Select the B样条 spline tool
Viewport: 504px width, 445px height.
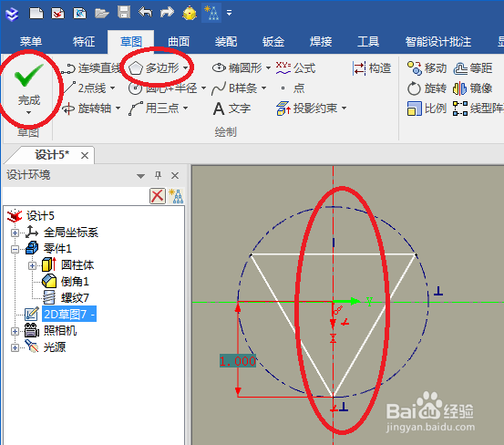235,88
